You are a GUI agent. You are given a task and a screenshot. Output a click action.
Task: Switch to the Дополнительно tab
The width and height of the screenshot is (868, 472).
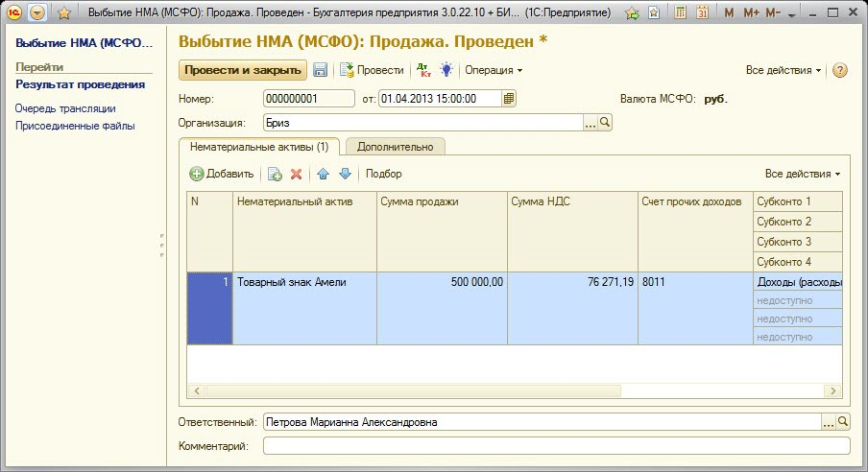(395, 147)
